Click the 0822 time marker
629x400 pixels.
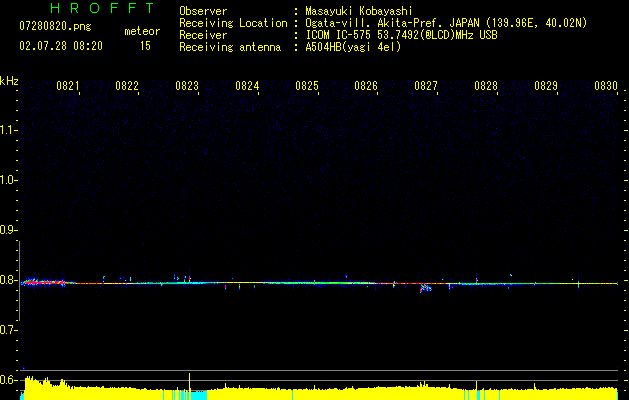[127, 86]
